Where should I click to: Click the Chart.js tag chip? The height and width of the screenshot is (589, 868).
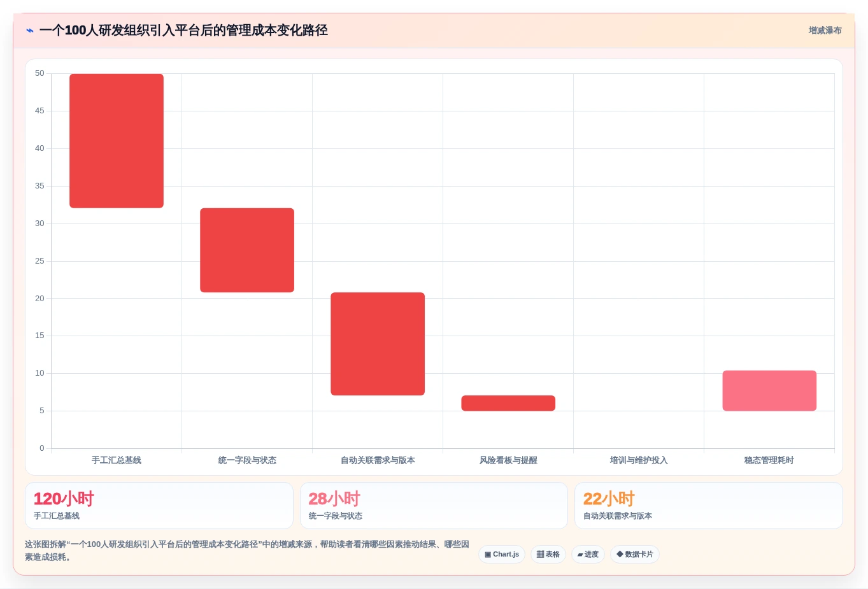(x=502, y=555)
